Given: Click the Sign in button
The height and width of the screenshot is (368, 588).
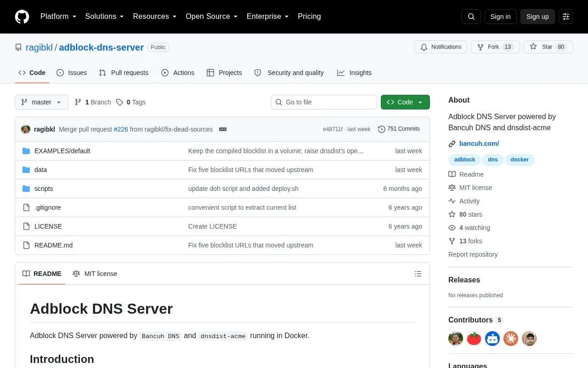Looking at the screenshot, I should (500, 17).
